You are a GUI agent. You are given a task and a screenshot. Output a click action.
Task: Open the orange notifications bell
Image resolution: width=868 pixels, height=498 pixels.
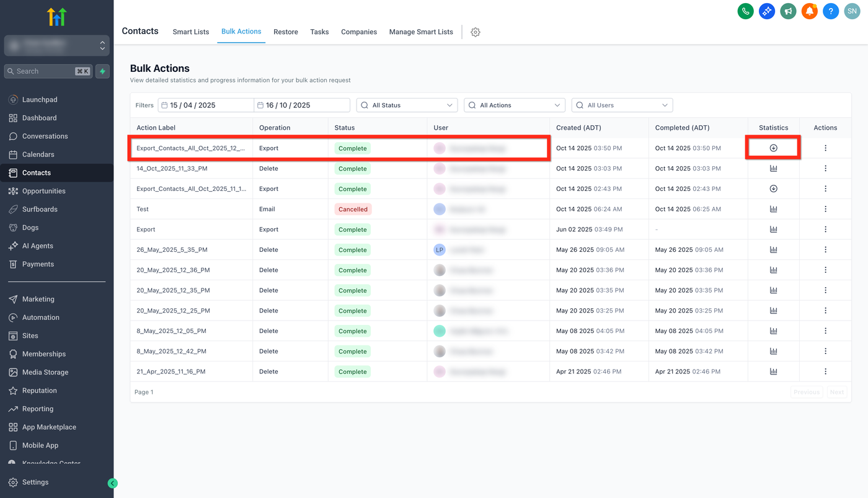point(809,11)
